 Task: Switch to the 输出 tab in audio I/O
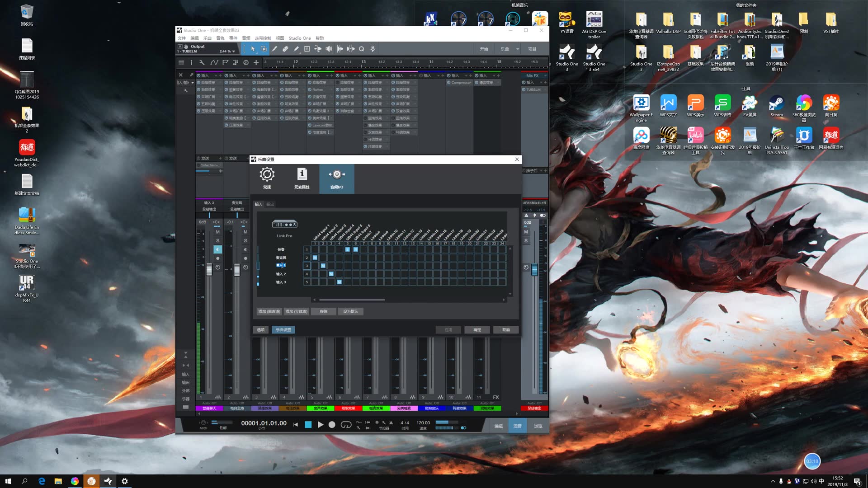pos(270,204)
